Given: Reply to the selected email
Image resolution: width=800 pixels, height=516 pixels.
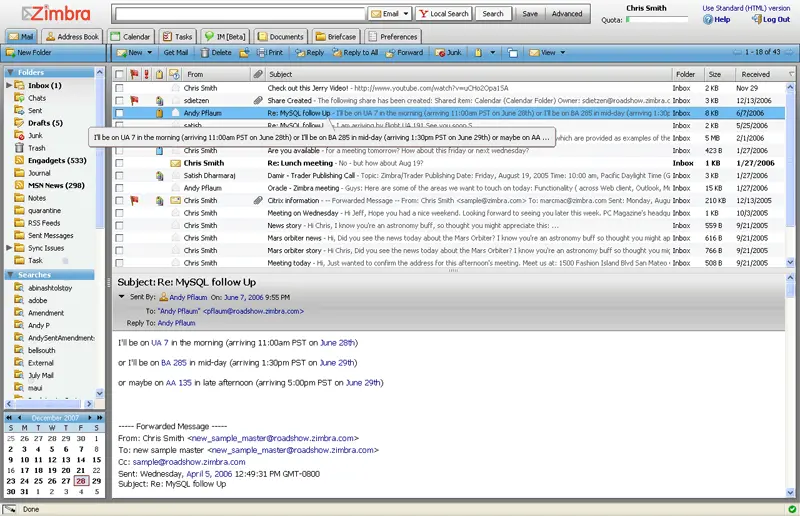Looking at the screenshot, I should point(309,52).
